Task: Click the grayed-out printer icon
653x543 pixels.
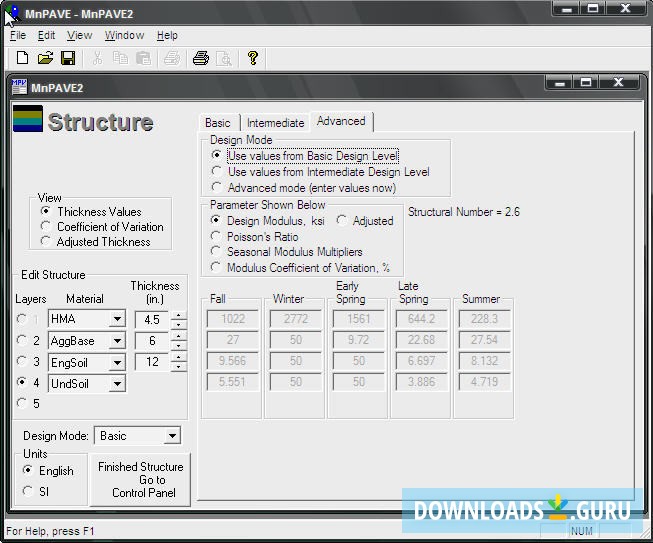Action: tap(172, 58)
